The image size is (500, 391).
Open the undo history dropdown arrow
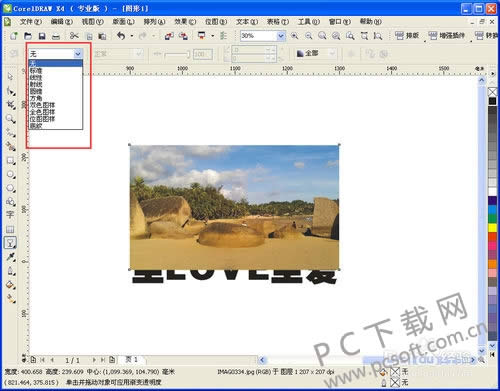[x=132, y=36]
